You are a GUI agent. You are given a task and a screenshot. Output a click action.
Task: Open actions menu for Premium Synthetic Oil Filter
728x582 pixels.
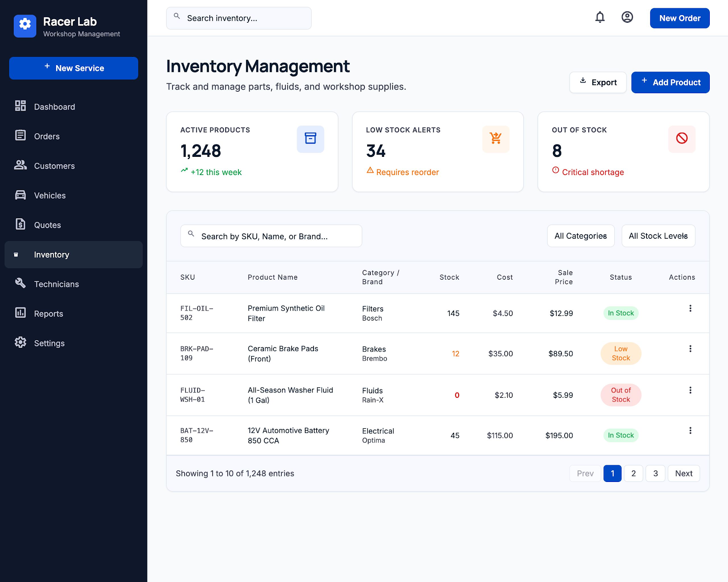[x=690, y=309]
